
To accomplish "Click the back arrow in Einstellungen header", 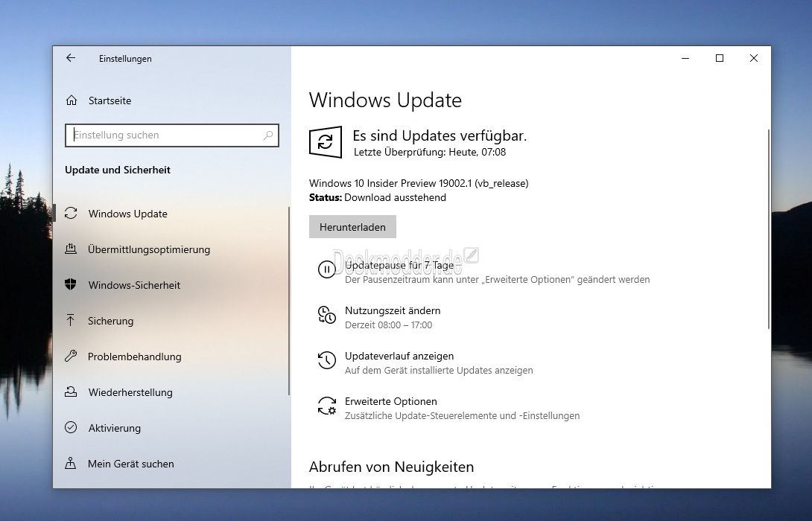I will pos(71,58).
